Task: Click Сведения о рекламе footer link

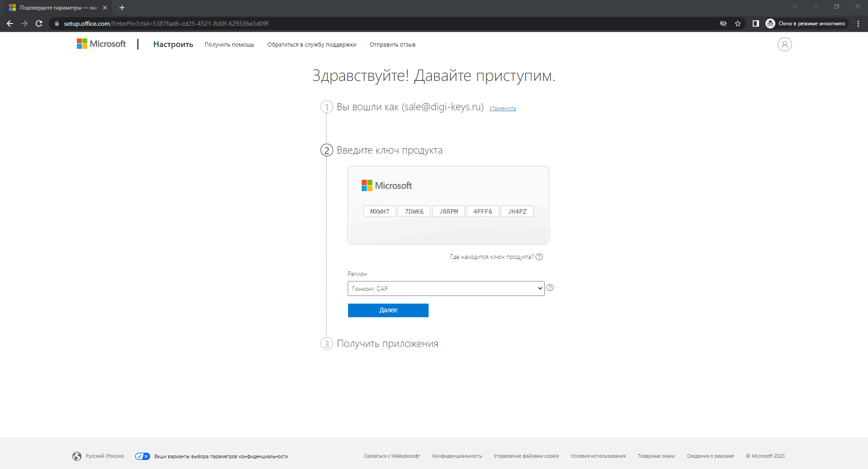Action: pyautogui.click(x=710, y=456)
